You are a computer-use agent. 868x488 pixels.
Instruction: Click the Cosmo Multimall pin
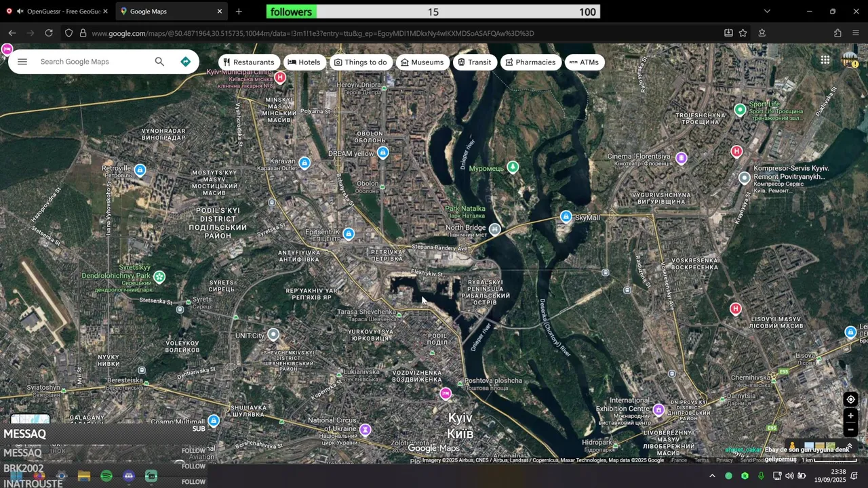click(214, 421)
